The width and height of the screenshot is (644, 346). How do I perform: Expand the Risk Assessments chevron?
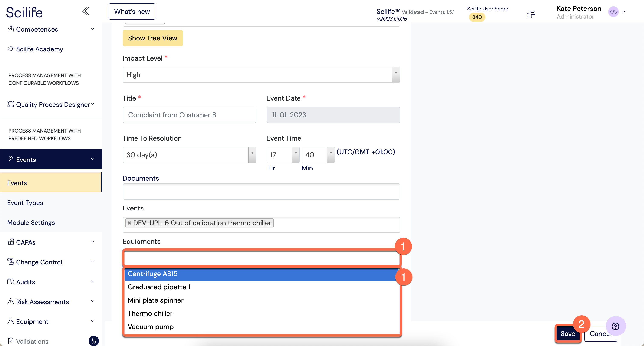[x=92, y=301]
